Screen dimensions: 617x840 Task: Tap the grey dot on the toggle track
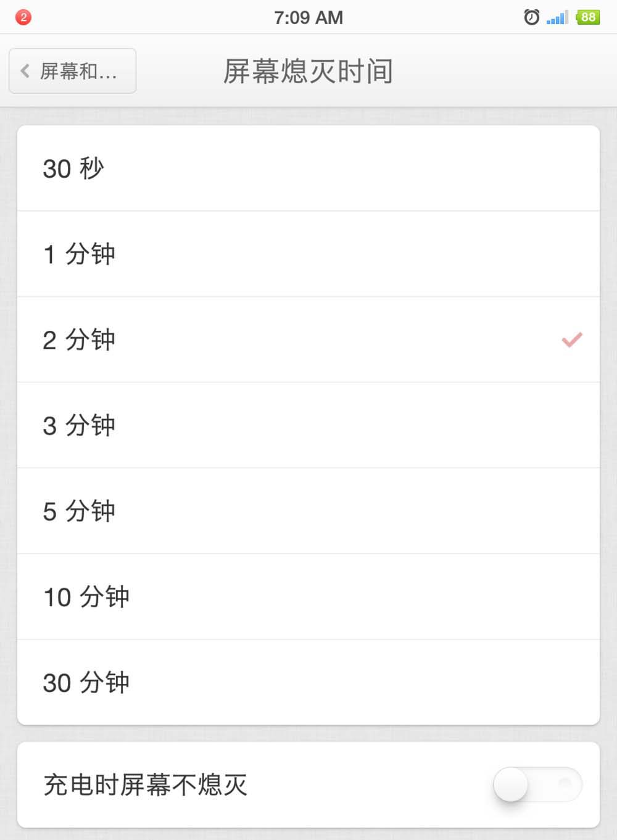tap(564, 783)
